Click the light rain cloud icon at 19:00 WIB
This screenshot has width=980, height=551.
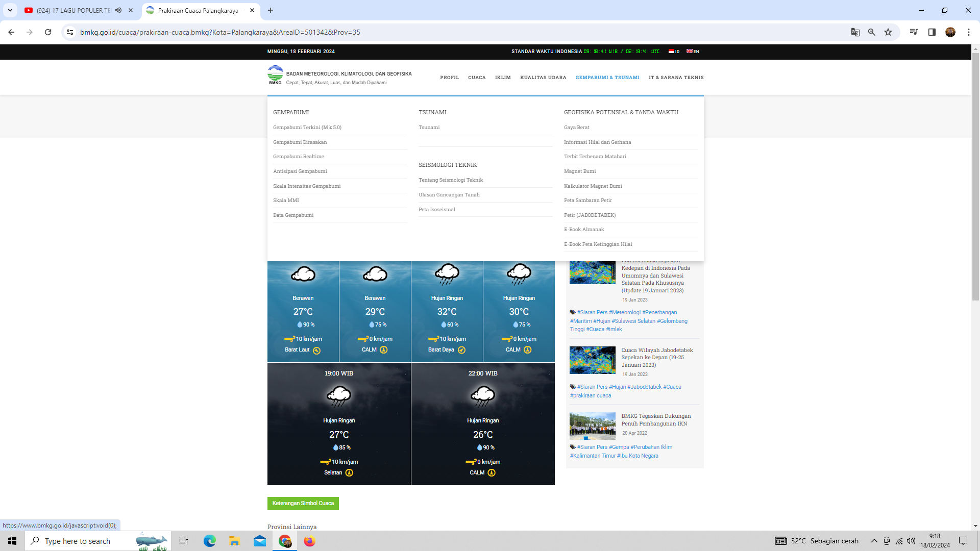[x=339, y=396]
